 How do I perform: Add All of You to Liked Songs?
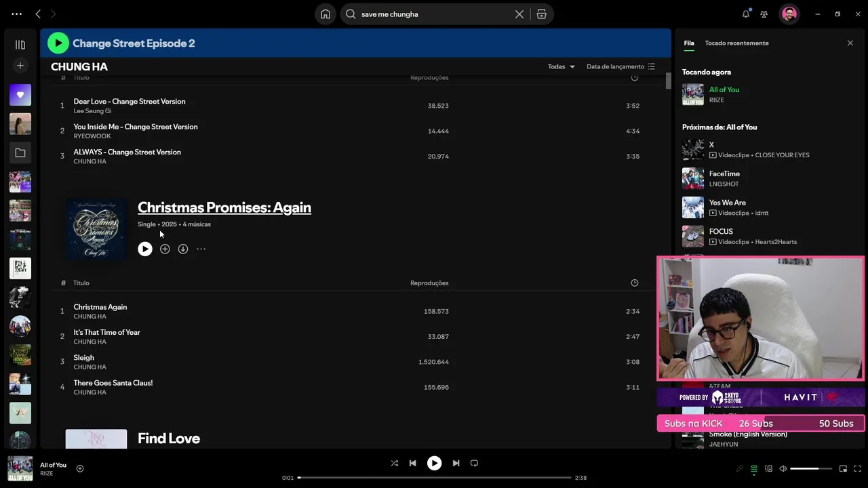pos(80,468)
